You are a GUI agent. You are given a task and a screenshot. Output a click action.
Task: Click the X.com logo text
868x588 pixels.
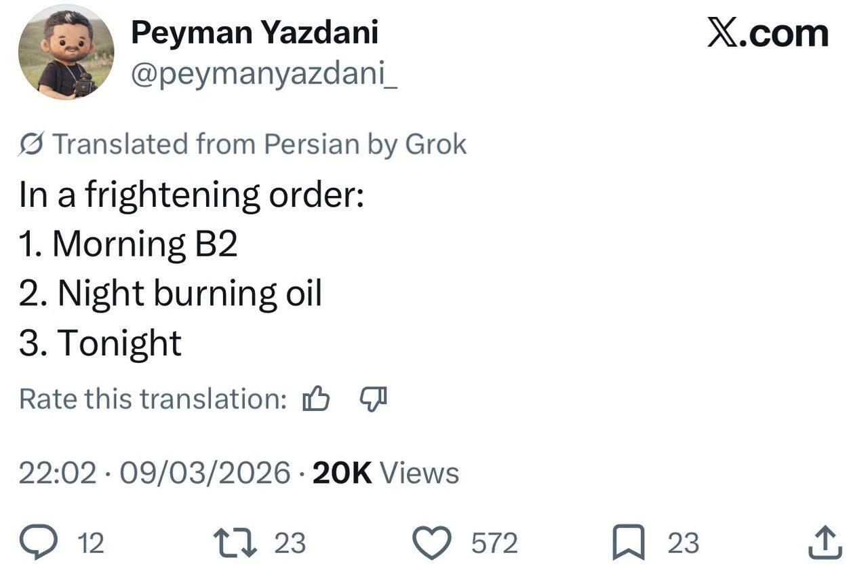(767, 34)
